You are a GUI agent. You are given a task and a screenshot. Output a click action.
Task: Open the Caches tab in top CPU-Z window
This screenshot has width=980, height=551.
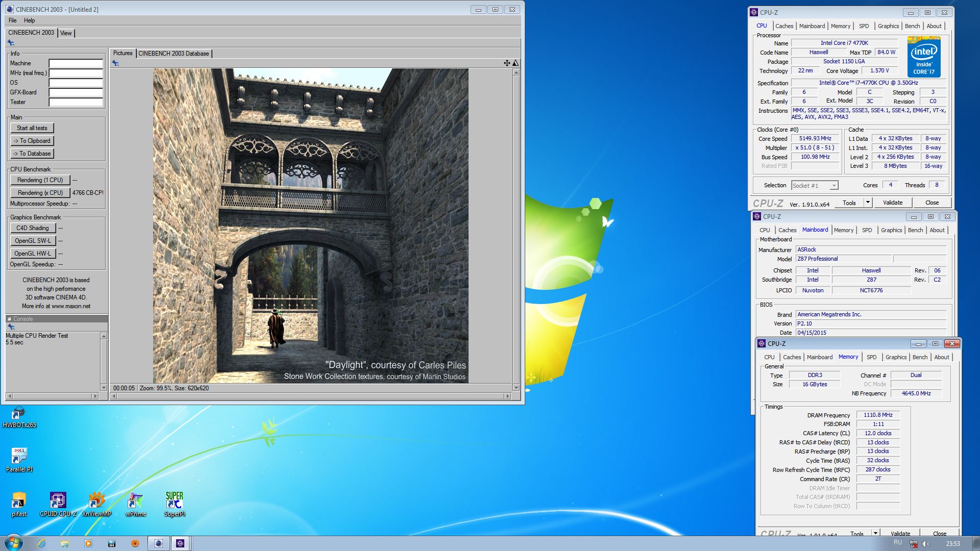(785, 26)
